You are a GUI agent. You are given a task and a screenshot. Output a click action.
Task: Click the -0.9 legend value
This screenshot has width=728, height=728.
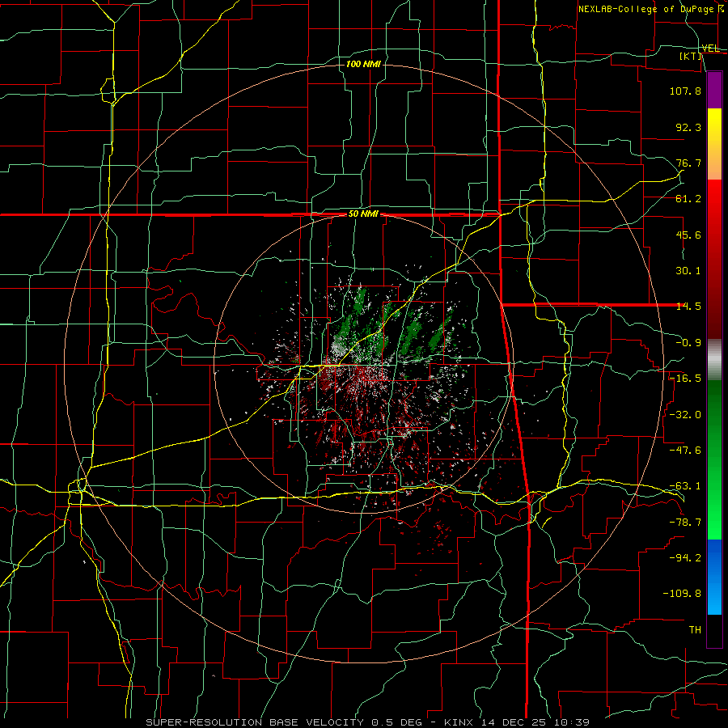(x=688, y=343)
